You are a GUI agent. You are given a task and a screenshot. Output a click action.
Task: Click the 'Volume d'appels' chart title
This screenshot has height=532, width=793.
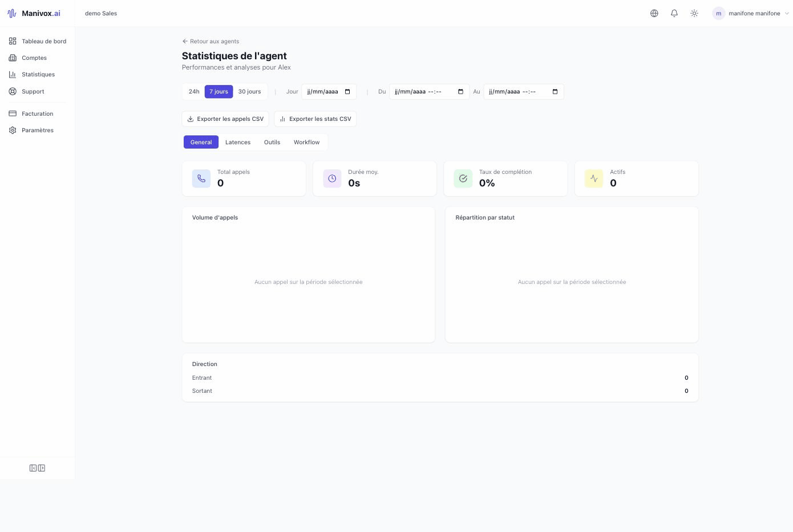pyautogui.click(x=215, y=217)
